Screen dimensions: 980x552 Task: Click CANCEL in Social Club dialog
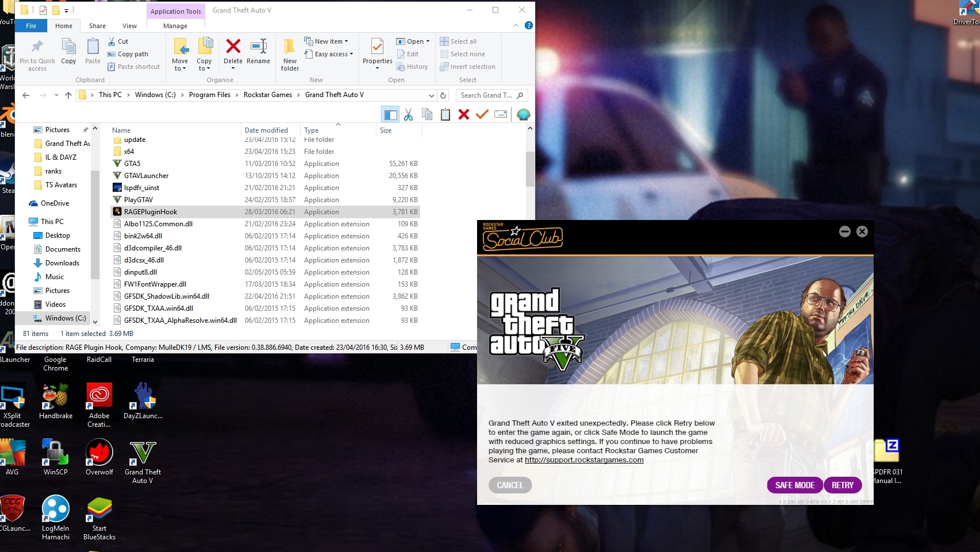[x=510, y=485]
